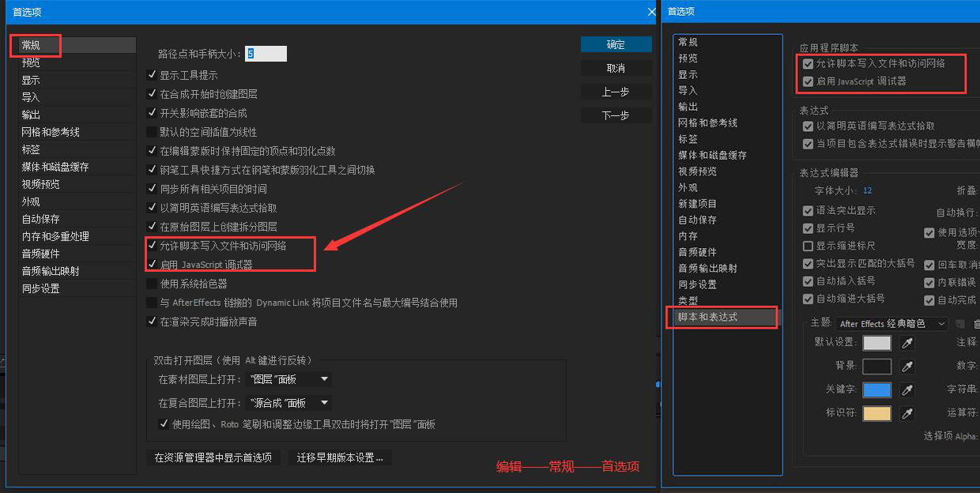Click eyedropper next to 背景 color swatch
This screenshot has width=980, height=493.
[908, 367]
